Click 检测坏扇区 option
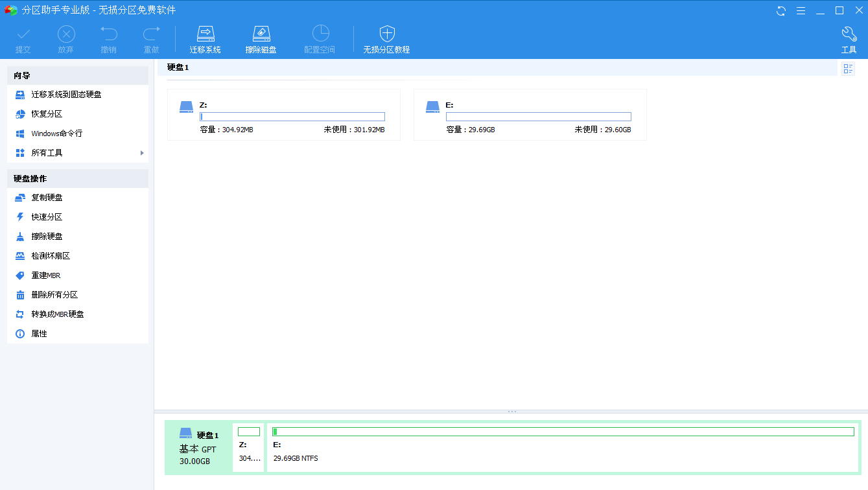The height and width of the screenshot is (490, 868). (x=51, y=256)
